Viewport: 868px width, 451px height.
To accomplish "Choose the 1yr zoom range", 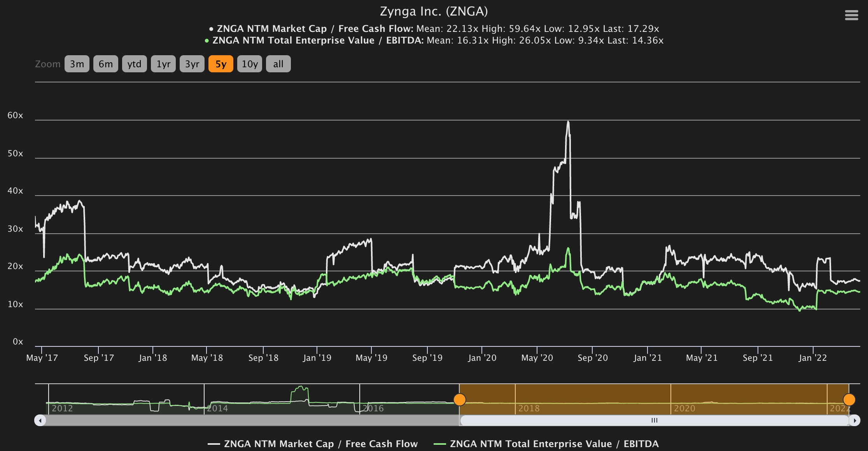I will [x=163, y=64].
